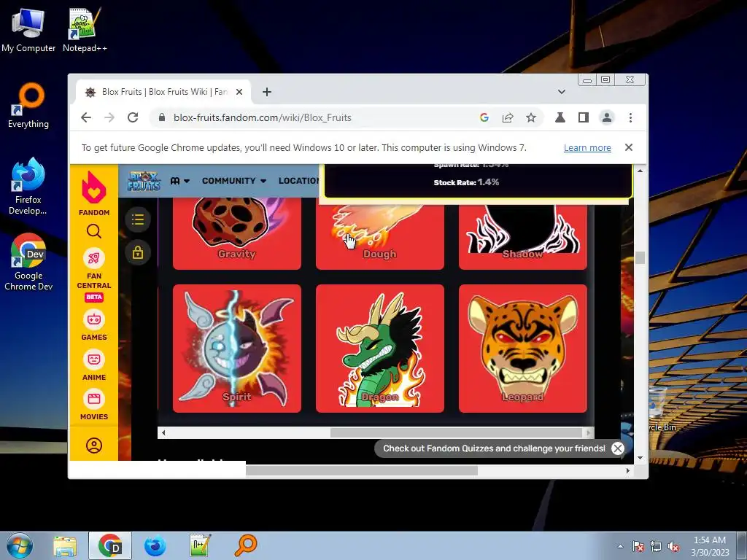747x560 pixels.
Task: Click the fruit gallery horizontal scrollbar thumb
Action: click(456, 432)
